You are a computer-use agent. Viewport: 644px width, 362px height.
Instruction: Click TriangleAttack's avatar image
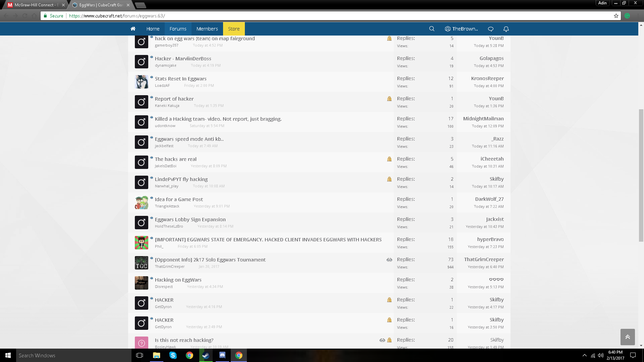click(x=142, y=202)
